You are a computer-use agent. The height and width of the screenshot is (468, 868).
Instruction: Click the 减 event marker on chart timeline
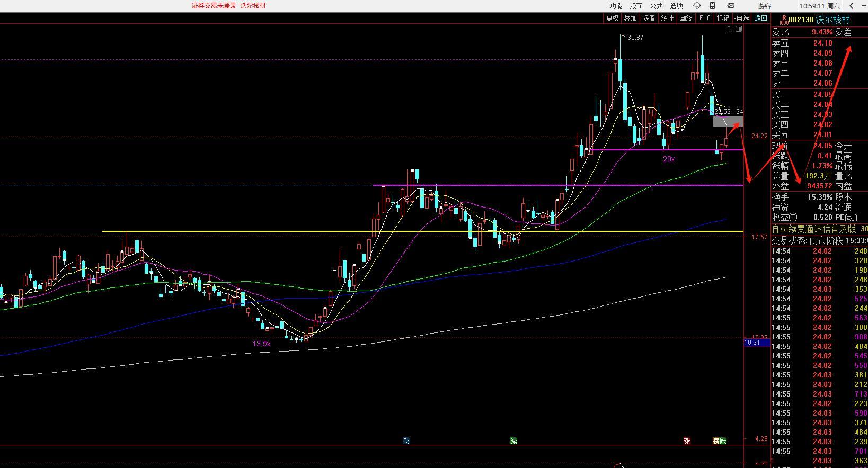(x=513, y=440)
